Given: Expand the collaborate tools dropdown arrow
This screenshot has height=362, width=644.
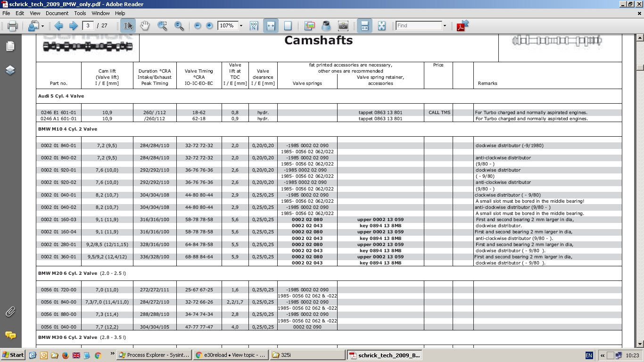Looking at the screenshot, I should [x=42, y=26].
